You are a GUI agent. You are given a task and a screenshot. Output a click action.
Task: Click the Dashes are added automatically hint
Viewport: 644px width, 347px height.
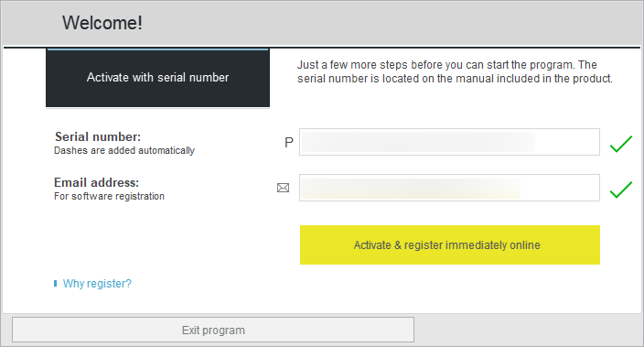[x=124, y=150]
